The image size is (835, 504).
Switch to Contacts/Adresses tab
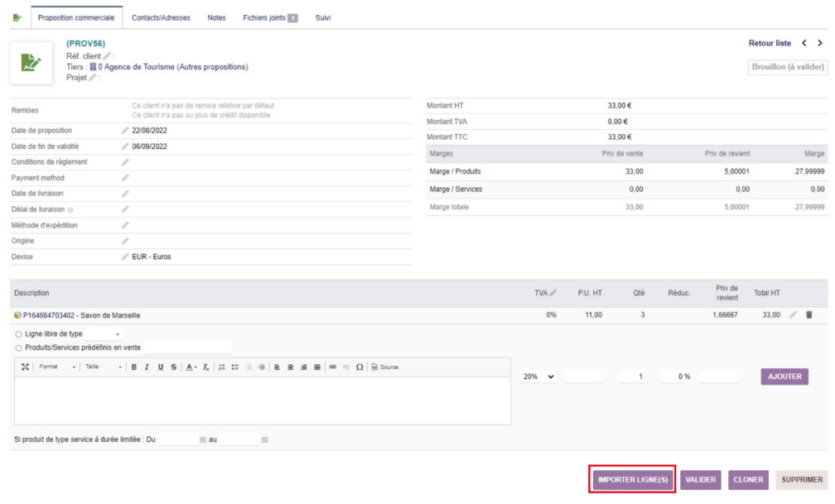161,17
